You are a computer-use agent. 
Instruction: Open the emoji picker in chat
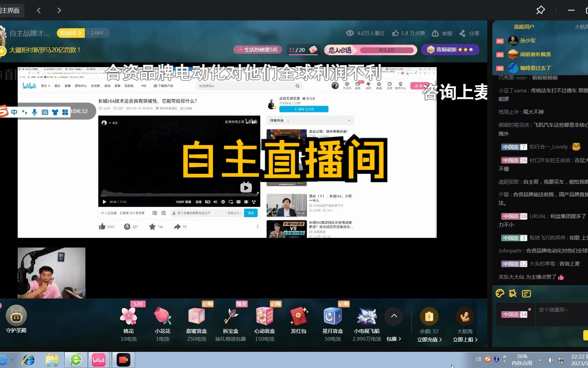tap(500, 293)
